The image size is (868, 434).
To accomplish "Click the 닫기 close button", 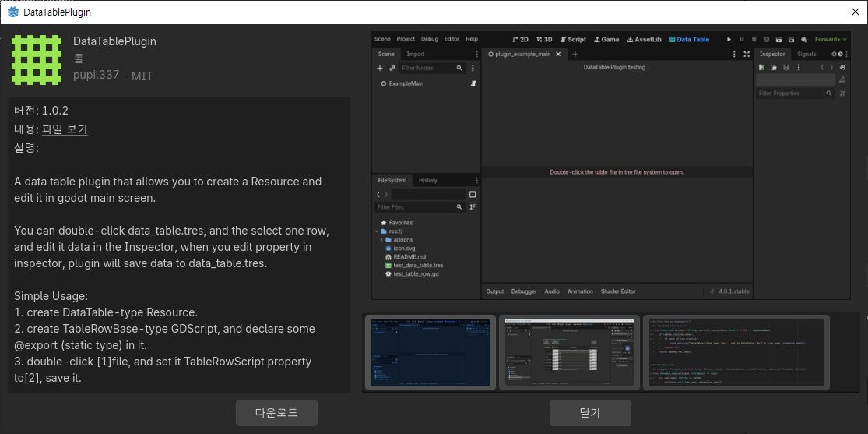I will point(590,413).
